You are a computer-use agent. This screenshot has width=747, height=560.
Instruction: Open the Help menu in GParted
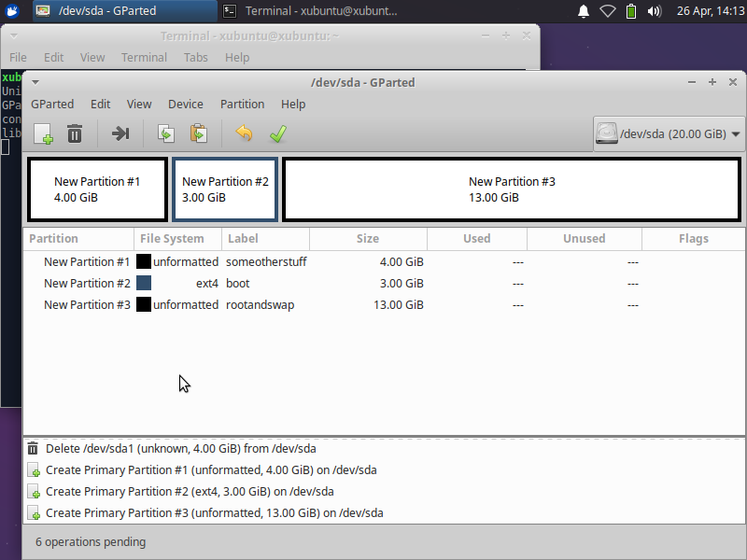pyautogui.click(x=293, y=105)
